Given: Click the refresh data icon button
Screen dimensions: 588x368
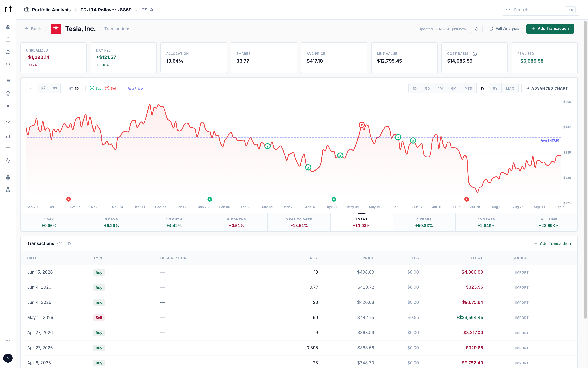Looking at the screenshot, I should pos(476,29).
